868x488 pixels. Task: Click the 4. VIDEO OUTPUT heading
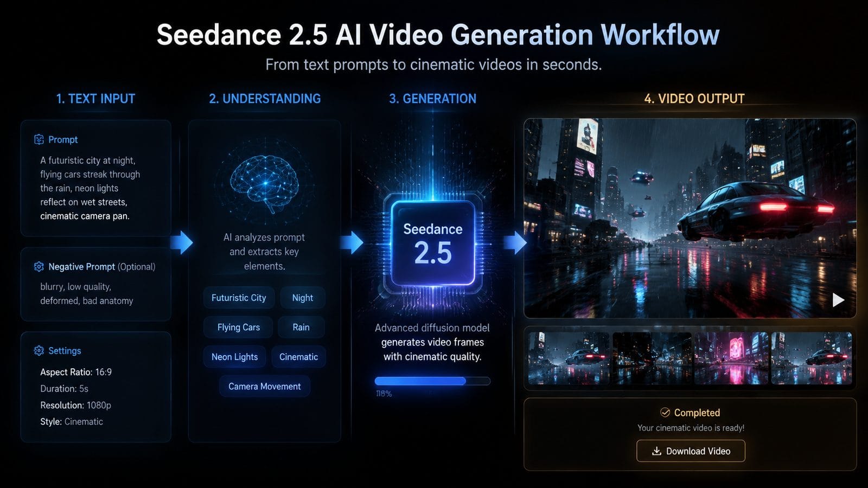coord(694,99)
